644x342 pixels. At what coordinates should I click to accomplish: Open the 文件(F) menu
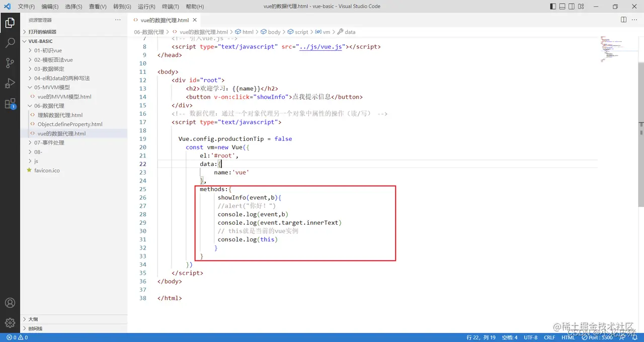pos(26,7)
